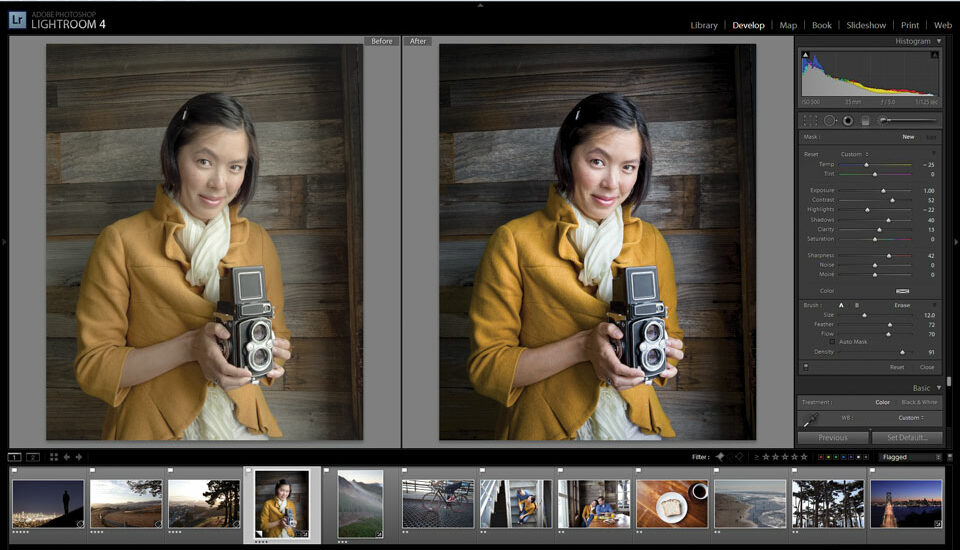Screen dimensions: 960x550
Task: Open filmstrip grid view icon
Action: (54, 457)
